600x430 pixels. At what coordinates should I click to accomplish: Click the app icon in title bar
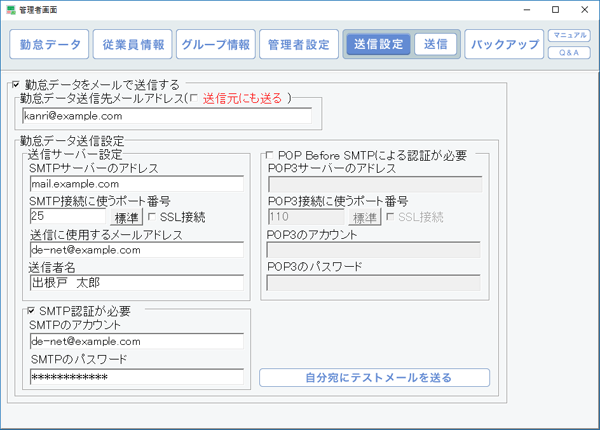(x=9, y=9)
